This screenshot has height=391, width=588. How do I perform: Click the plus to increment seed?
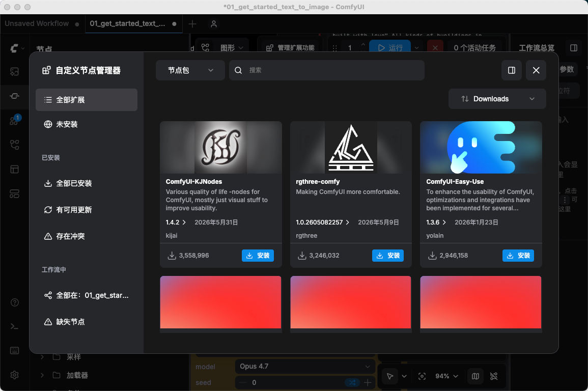pos(368,382)
